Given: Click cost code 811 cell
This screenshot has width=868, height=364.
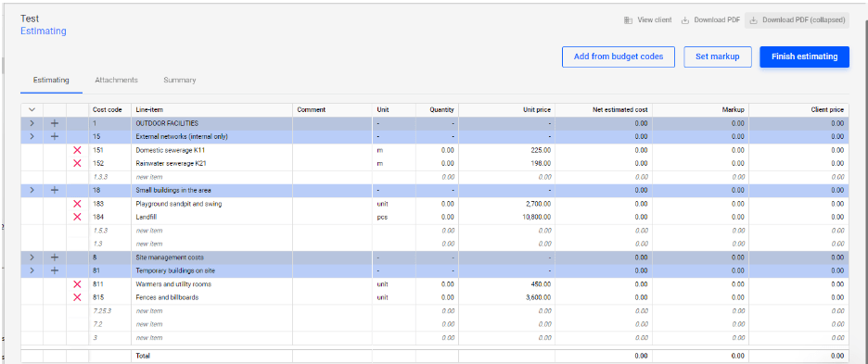Looking at the screenshot, I should [109, 284].
